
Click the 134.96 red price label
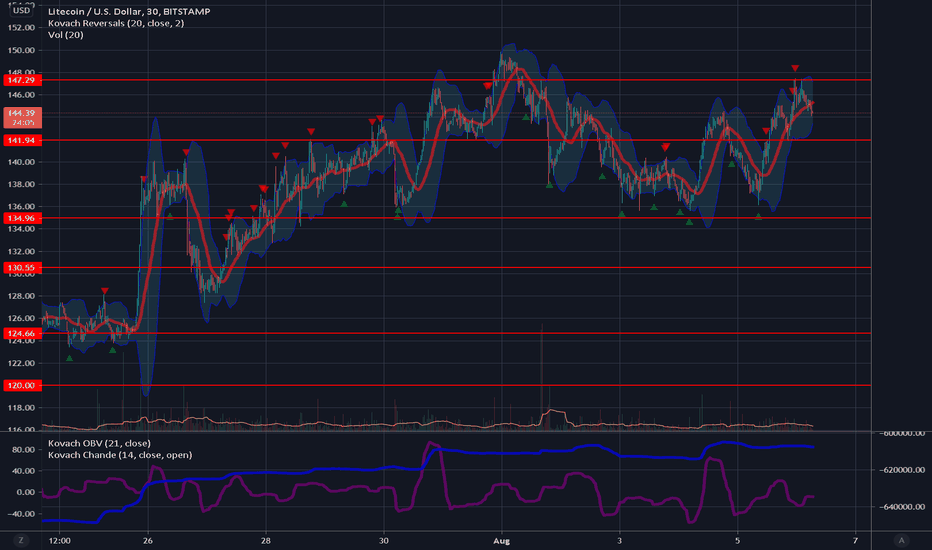pyautogui.click(x=21, y=218)
